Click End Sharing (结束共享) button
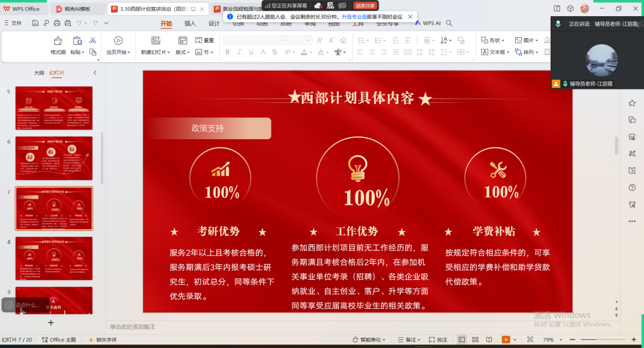 coord(365,6)
